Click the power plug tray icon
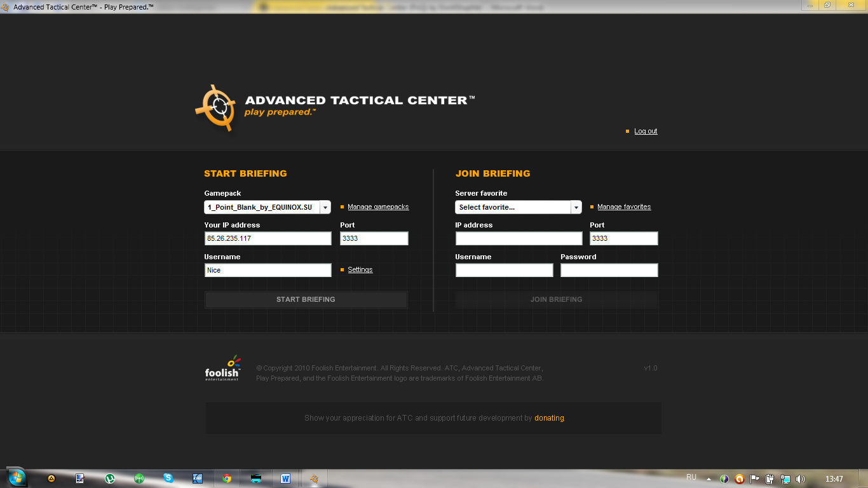 [x=770, y=479]
